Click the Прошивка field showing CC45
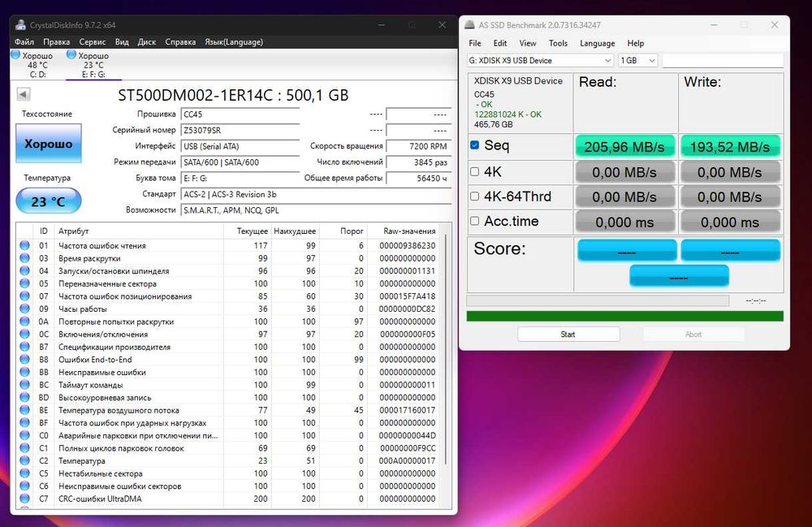 pos(240,114)
